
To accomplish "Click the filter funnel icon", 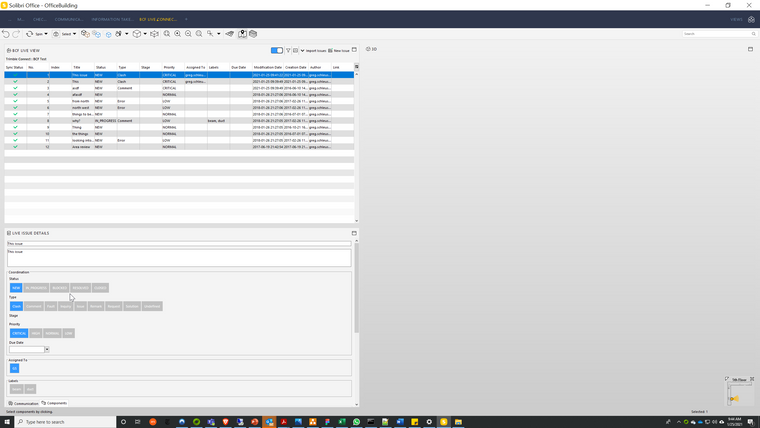I will click(288, 50).
